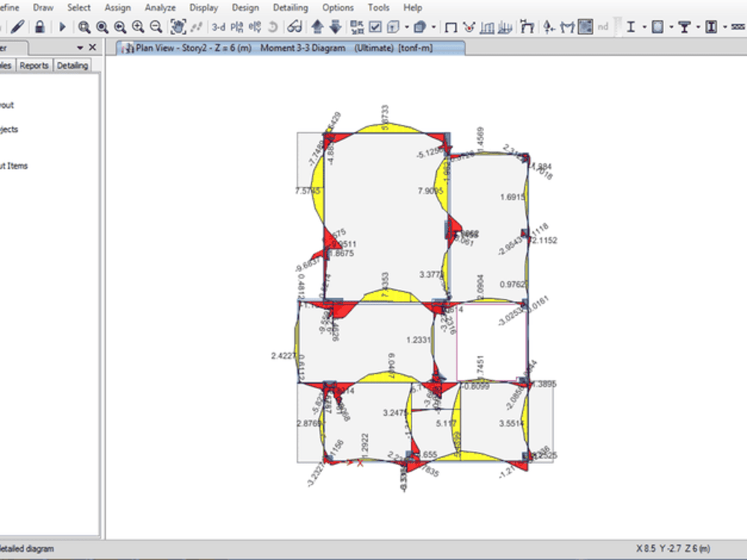Image resolution: width=747 pixels, height=560 pixels.
Task: Switch to 3-d view
Action: tap(218, 27)
